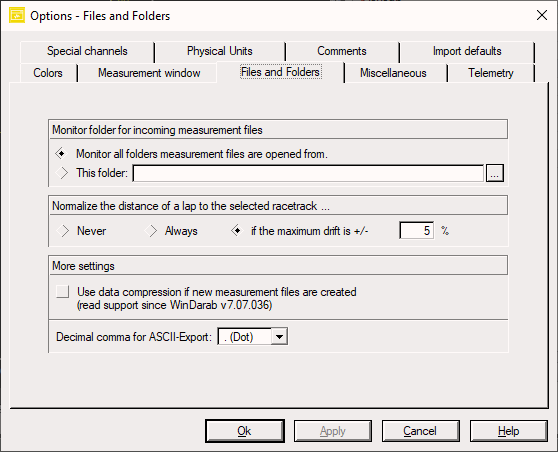Choose Always normalize lap distance
558x452 pixels.
(151, 231)
